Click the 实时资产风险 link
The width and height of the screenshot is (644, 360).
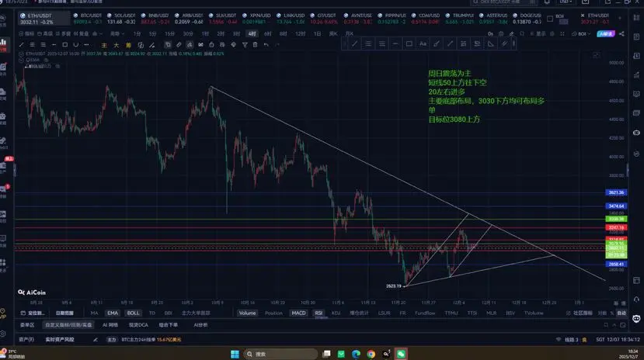pos(60,340)
